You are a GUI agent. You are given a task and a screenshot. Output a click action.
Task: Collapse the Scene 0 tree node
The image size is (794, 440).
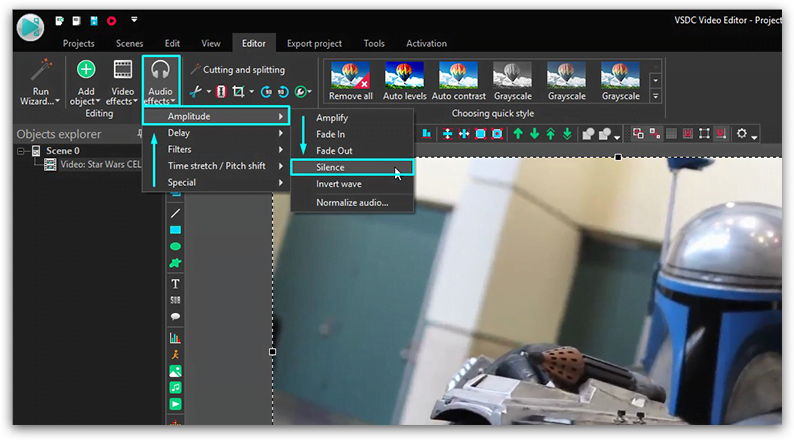(21, 151)
